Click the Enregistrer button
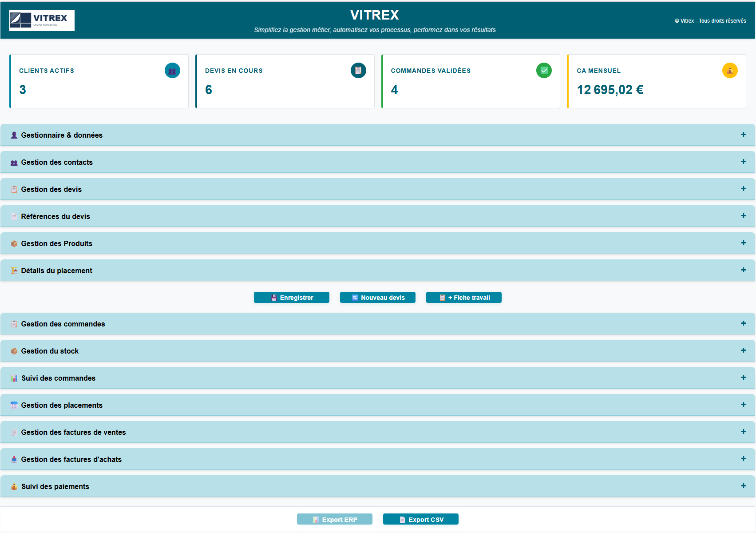Image resolution: width=756 pixels, height=533 pixels. click(292, 297)
